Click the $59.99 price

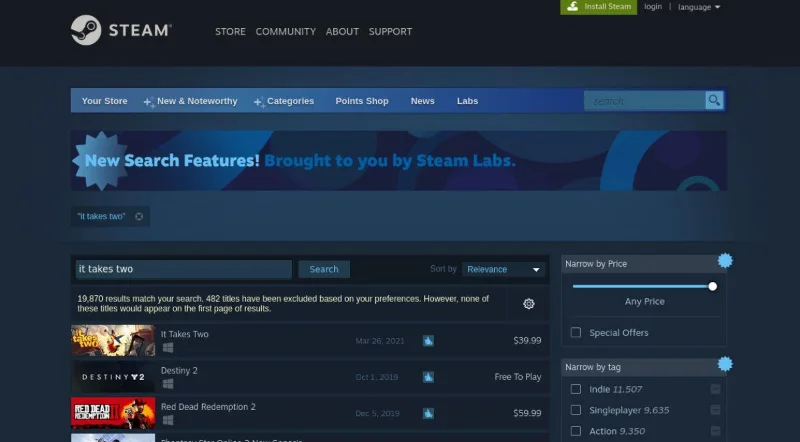(x=527, y=413)
